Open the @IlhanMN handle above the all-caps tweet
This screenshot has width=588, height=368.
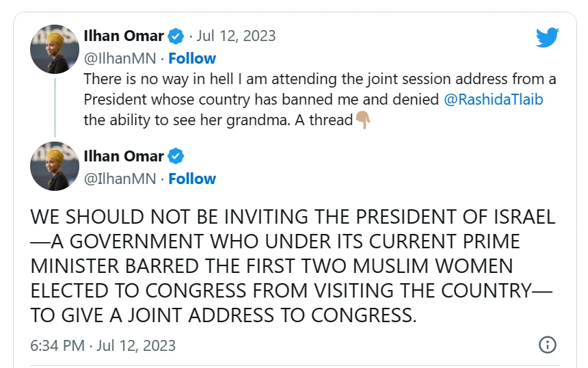(119, 179)
